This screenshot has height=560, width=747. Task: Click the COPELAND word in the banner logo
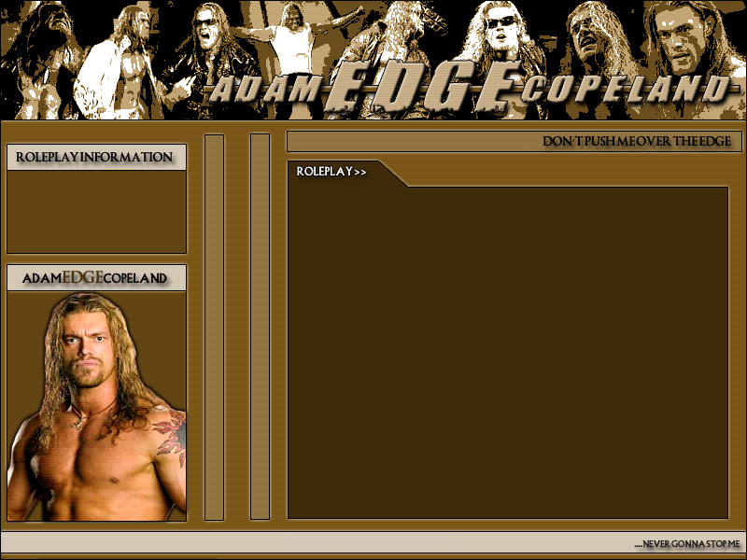click(625, 88)
